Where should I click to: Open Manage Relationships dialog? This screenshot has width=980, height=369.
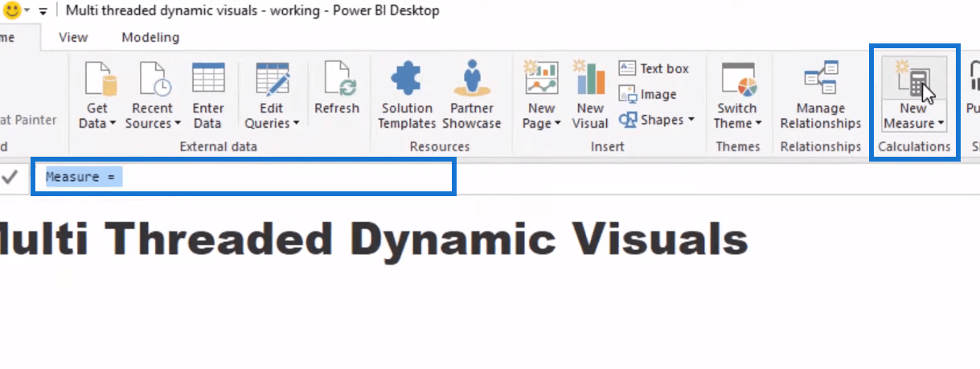click(821, 95)
